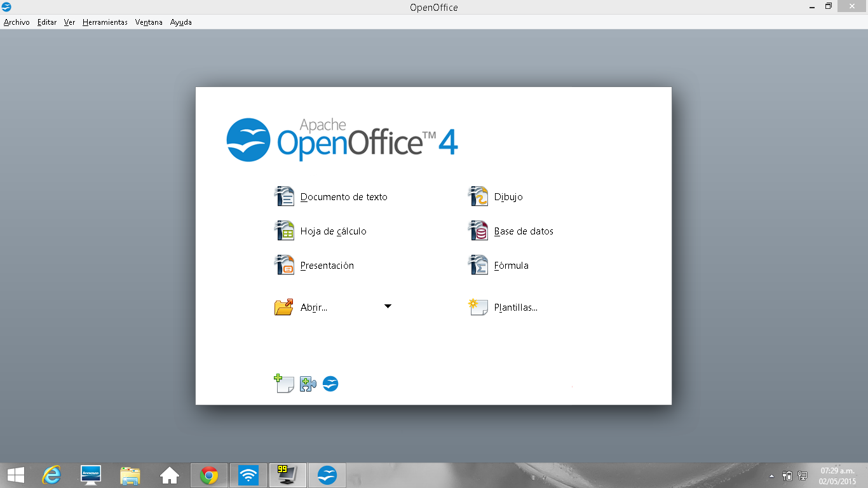This screenshot has width=868, height=488.
Task: Open the Plantillas... dialog
Action: coord(516,308)
